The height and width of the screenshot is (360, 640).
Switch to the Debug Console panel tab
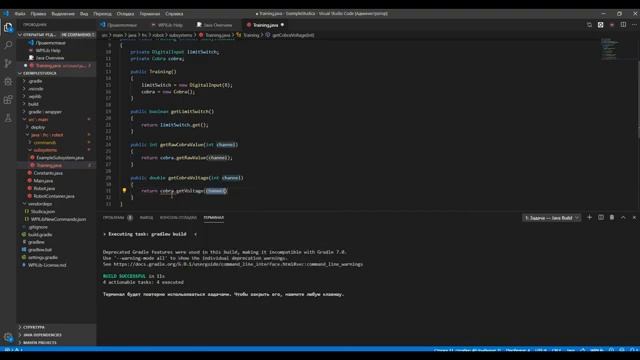pyautogui.click(x=178, y=218)
